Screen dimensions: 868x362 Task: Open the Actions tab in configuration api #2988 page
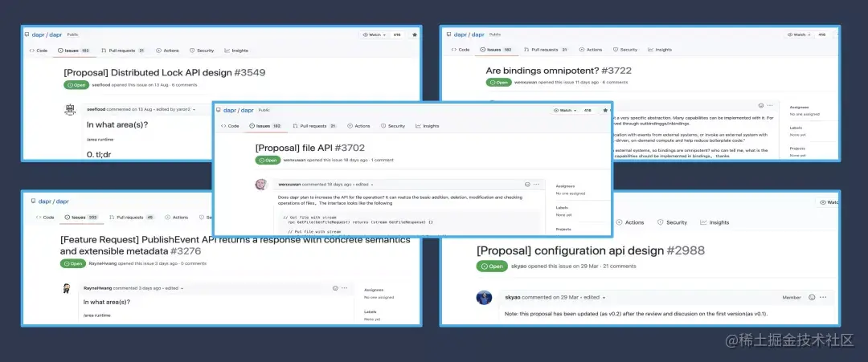[x=630, y=222]
